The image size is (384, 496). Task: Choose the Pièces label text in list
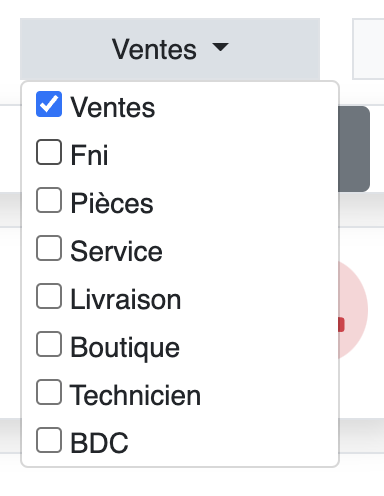pyautogui.click(x=112, y=203)
